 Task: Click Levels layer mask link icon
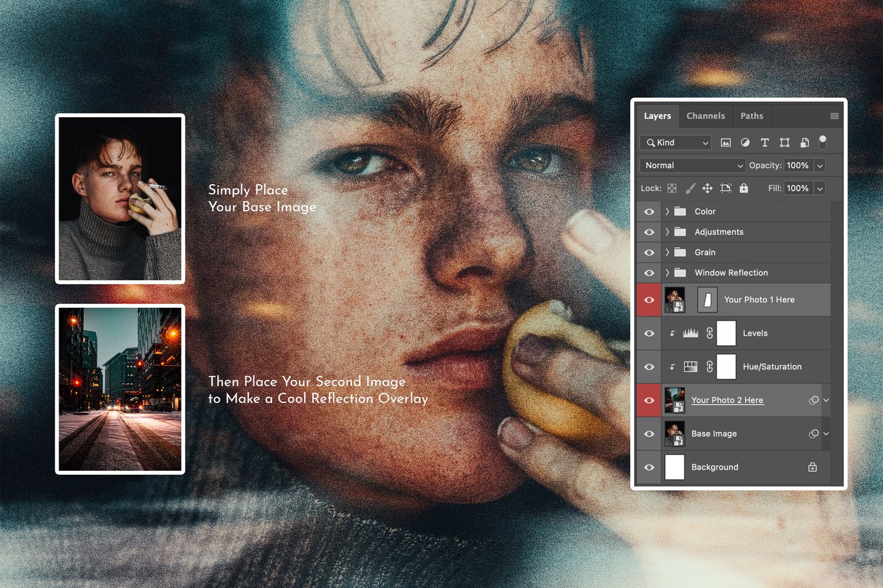tap(710, 333)
